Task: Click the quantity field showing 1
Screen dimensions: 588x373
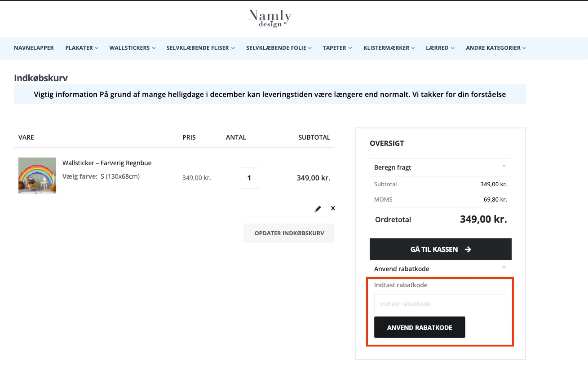Action: [249, 178]
